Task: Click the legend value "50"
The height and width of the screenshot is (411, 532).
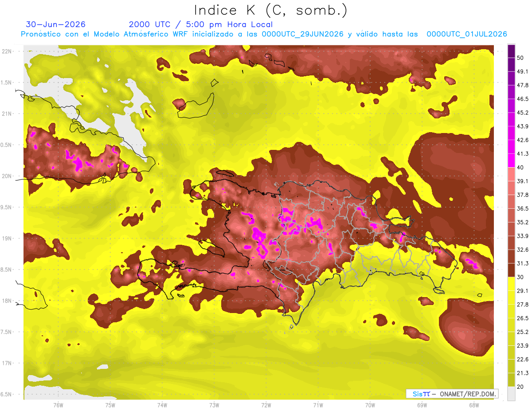Action: point(520,58)
